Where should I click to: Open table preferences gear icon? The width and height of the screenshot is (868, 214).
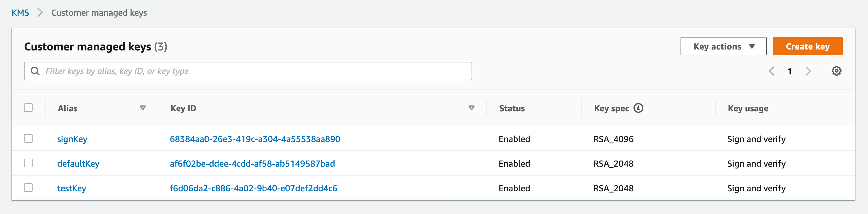(836, 71)
